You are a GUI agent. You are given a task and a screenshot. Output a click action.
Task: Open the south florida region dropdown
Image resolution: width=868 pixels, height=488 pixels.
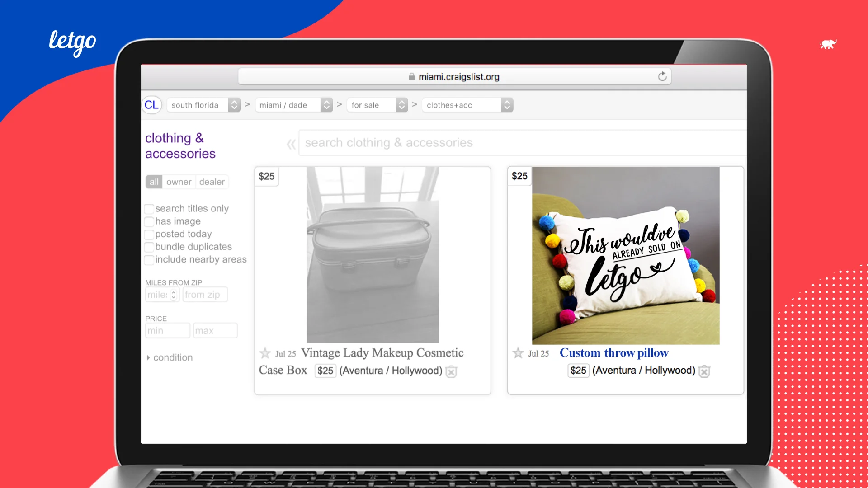[203, 105]
